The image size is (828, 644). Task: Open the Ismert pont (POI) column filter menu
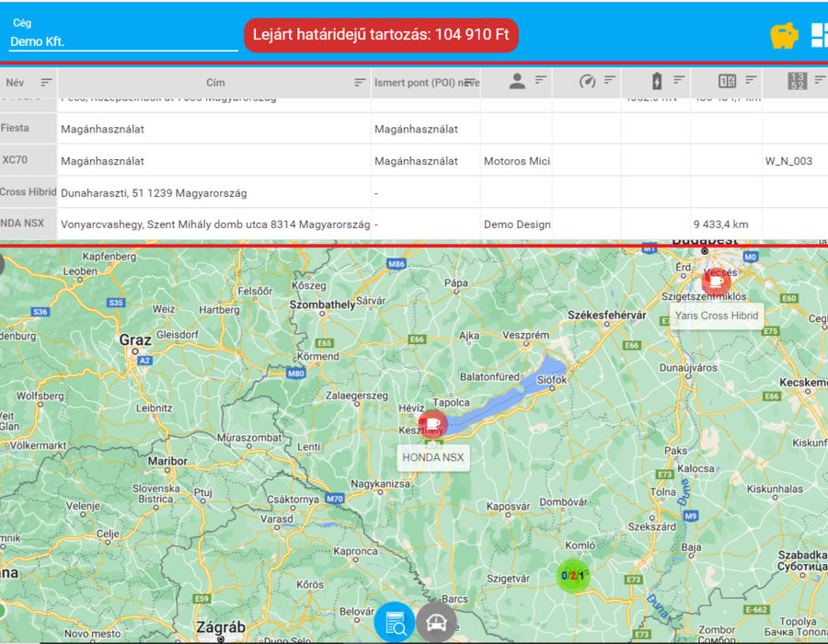coord(469,81)
